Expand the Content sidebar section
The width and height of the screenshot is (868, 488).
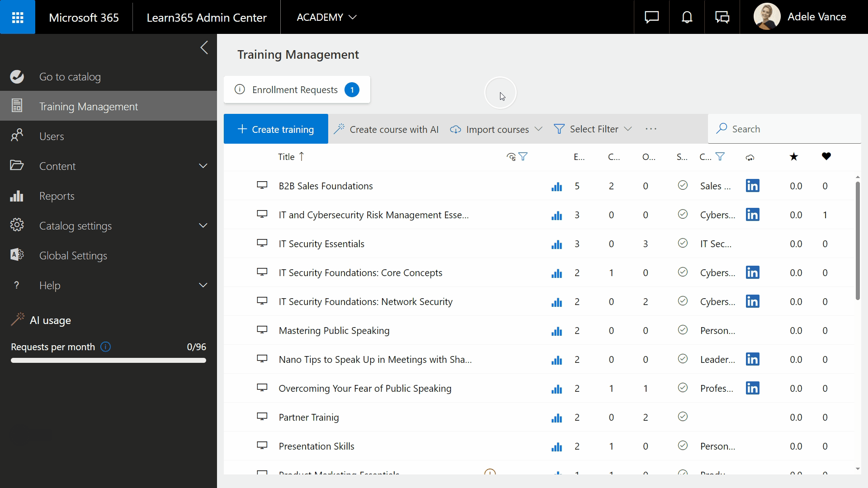coord(203,166)
